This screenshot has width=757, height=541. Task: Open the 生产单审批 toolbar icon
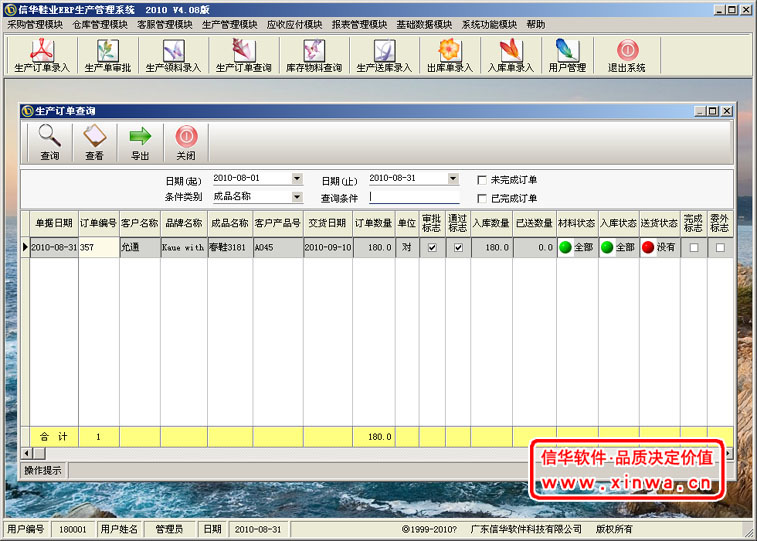(x=108, y=55)
